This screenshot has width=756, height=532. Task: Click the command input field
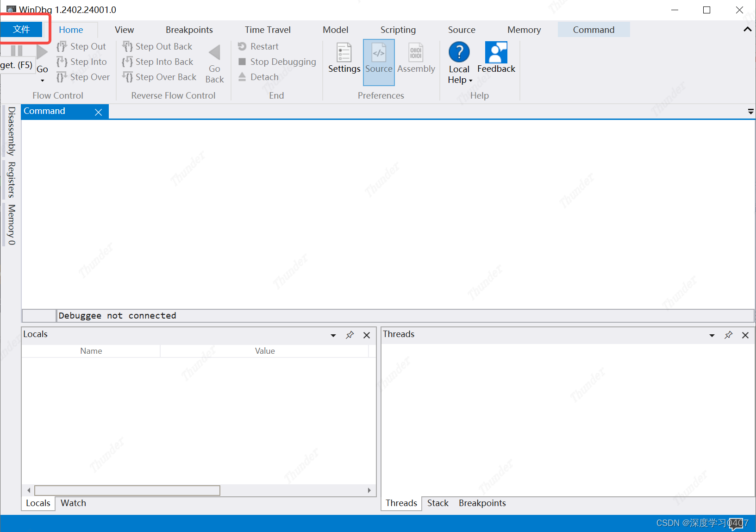coord(405,316)
